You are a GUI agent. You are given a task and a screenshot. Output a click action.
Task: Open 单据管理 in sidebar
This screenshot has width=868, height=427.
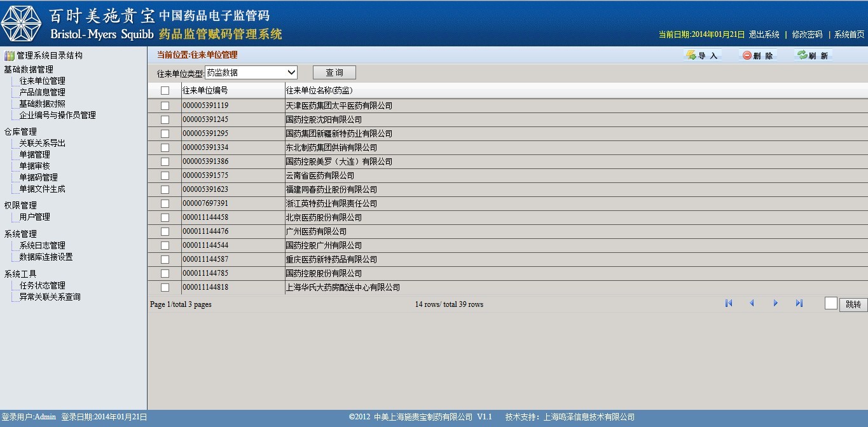pos(34,154)
